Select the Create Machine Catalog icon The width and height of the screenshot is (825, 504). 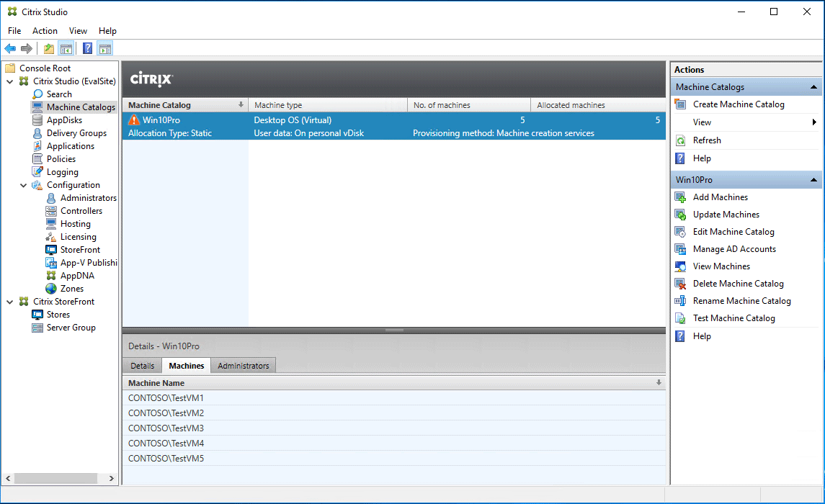click(x=680, y=104)
